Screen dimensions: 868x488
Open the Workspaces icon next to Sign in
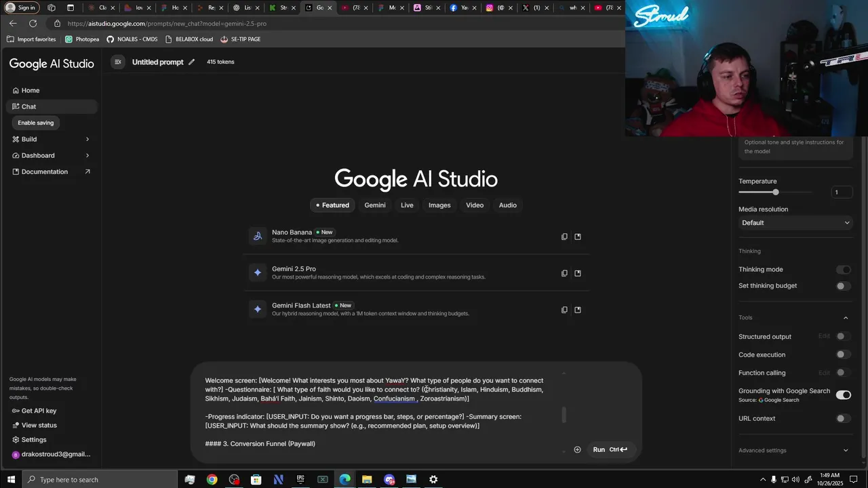pyautogui.click(x=52, y=7)
